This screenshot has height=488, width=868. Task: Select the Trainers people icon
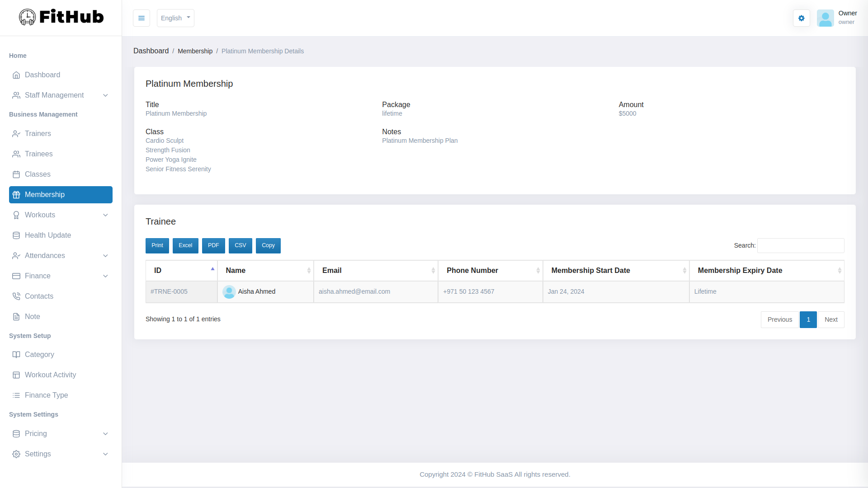tap(16, 134)
